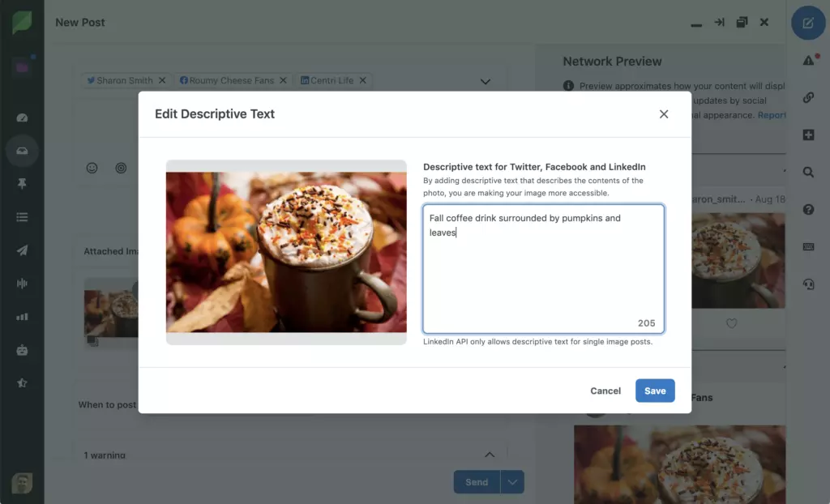Open the Send button dropdown arrow
This screenshot has width=830, height=504.
(512, 482)
